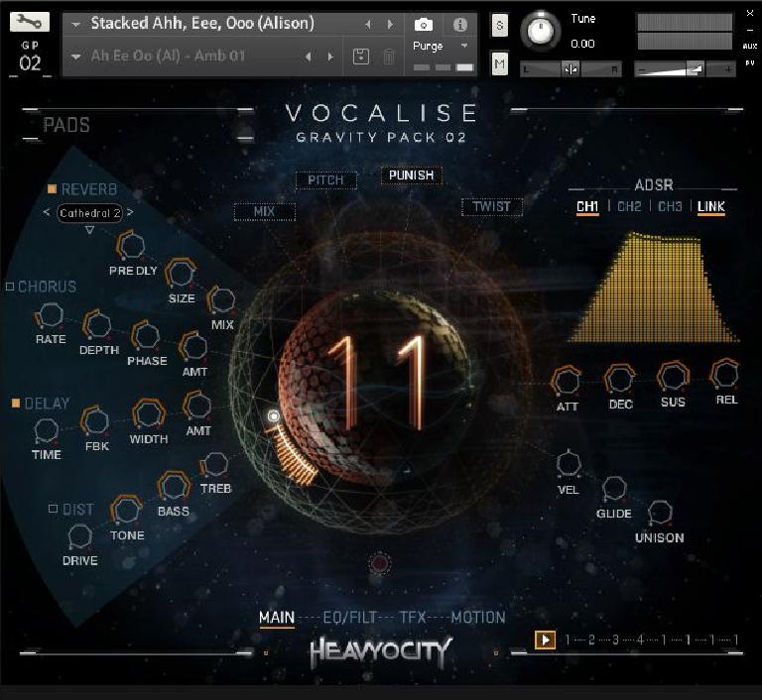Go to next instrument with the right arrow
The height and width of the screenshot is (700, 762).
390,24
